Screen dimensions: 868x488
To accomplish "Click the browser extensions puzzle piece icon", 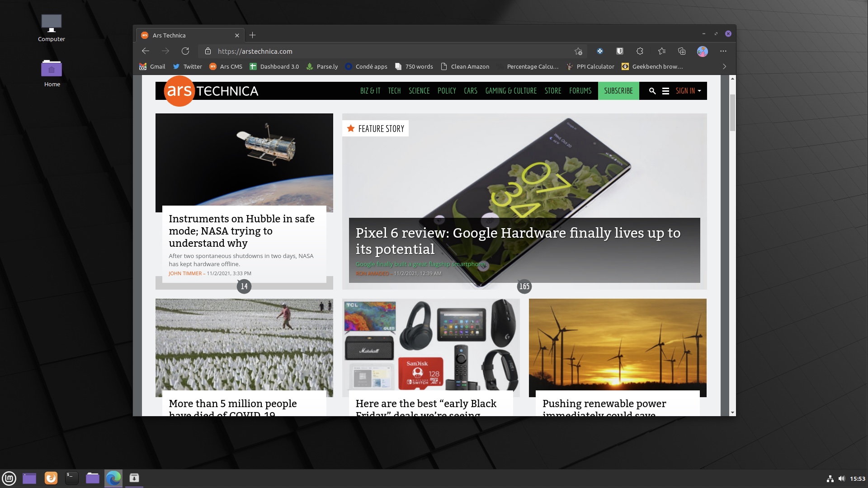I will pos(640,51).
